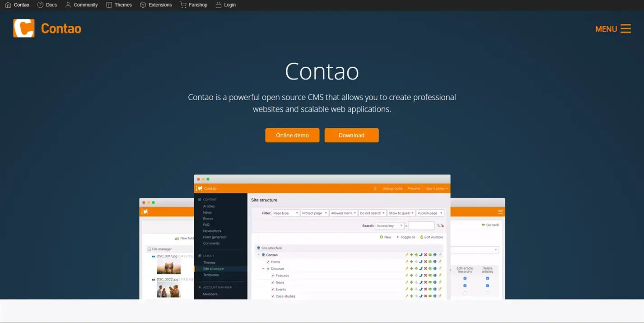Click Preview in the backend preview header
Screen dimensions: 644x323
(414, 188)
